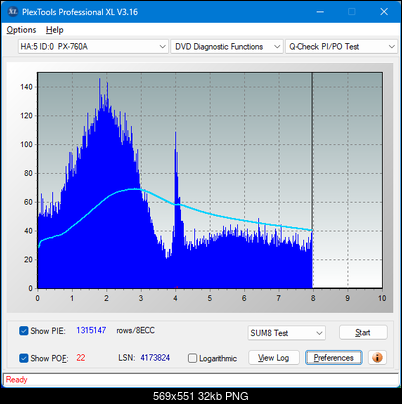Screen dimensions: 402x404
Task: Click the 140 label on the Y axis
Action: pyautogui.click(x=26, y=87)
